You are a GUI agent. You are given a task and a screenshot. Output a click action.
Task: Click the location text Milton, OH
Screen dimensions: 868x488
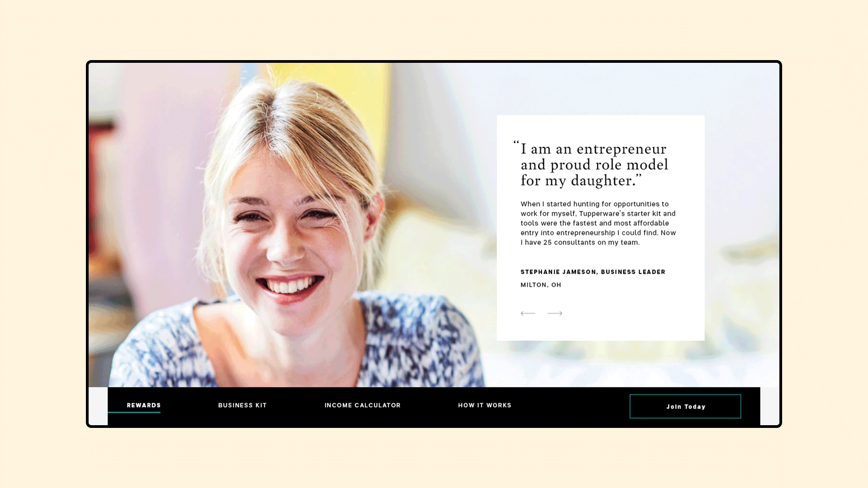541,285
